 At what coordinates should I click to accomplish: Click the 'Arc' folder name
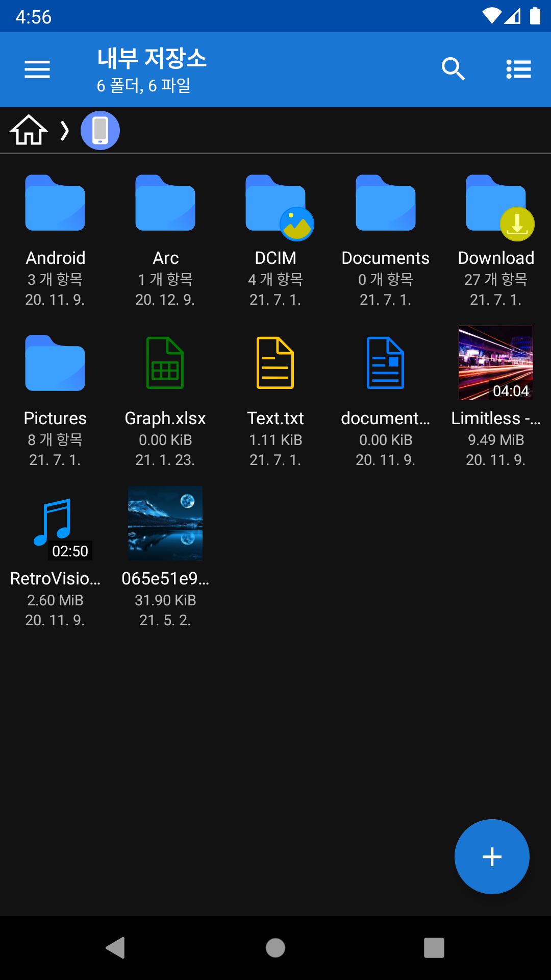165,258
